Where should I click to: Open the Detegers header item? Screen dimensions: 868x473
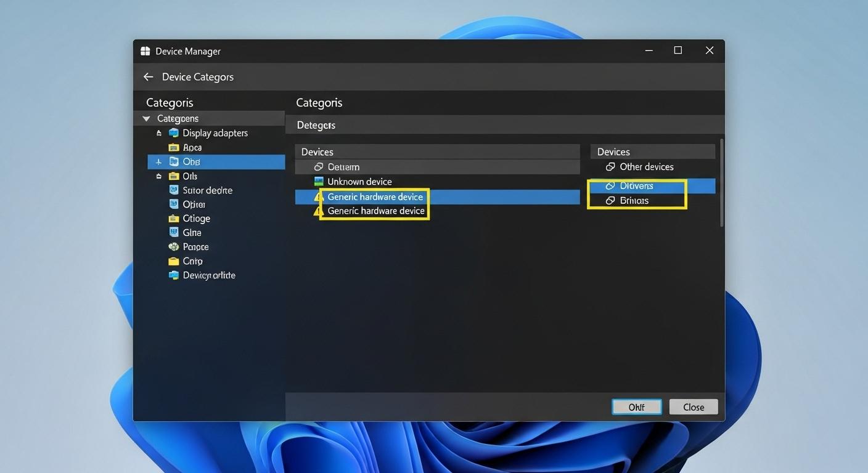(315, 124)
